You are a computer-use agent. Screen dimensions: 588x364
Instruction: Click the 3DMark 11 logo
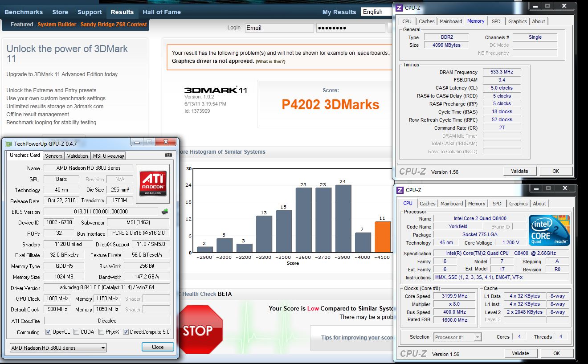[x=216, y=90]
